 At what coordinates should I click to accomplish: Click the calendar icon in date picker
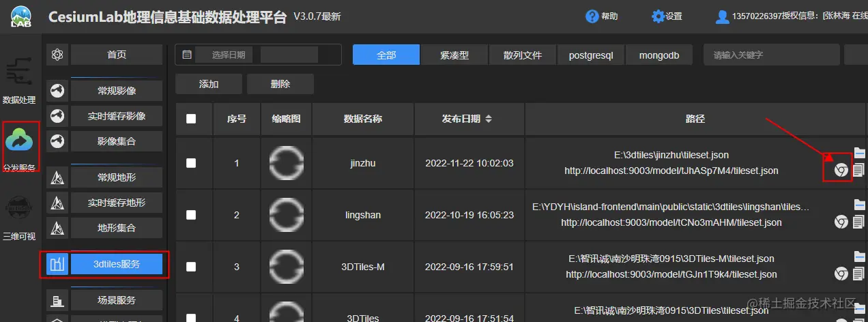point(187,55)
